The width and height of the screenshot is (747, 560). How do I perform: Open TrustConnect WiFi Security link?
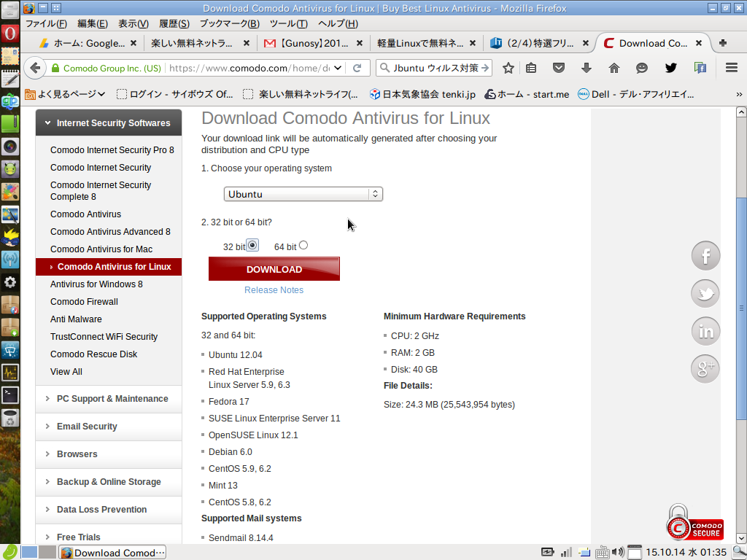coord(104,337)
